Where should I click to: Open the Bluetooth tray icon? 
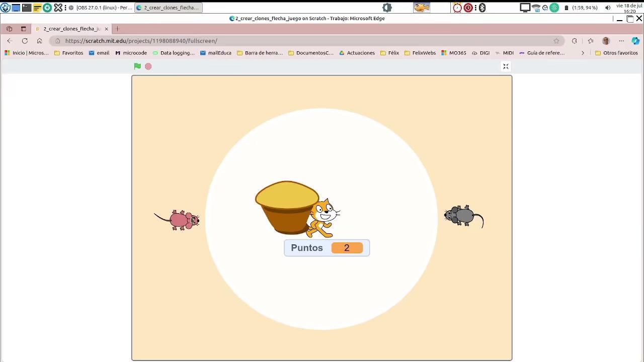point(482,8)
